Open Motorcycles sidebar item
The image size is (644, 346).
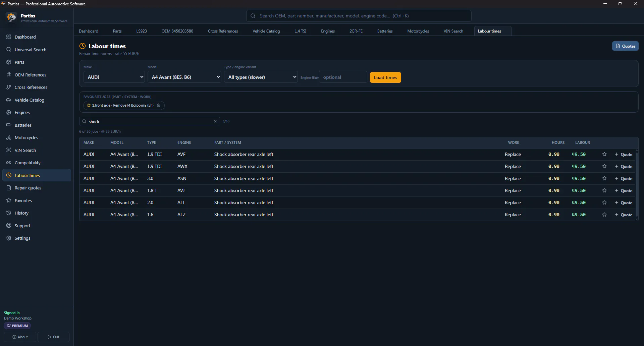pos(37,137)
